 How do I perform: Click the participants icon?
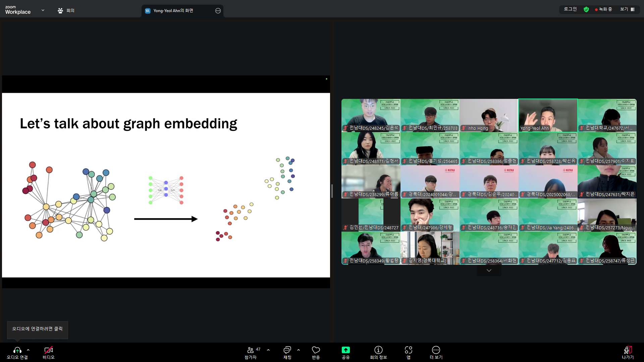(x=250, y=350)
